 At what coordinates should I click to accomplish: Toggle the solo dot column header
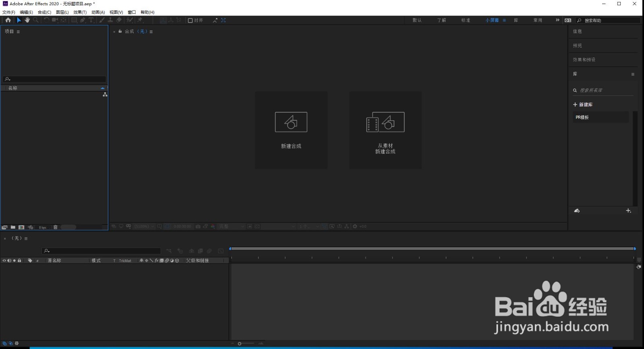pyautogui.click(x=14, y=260)
